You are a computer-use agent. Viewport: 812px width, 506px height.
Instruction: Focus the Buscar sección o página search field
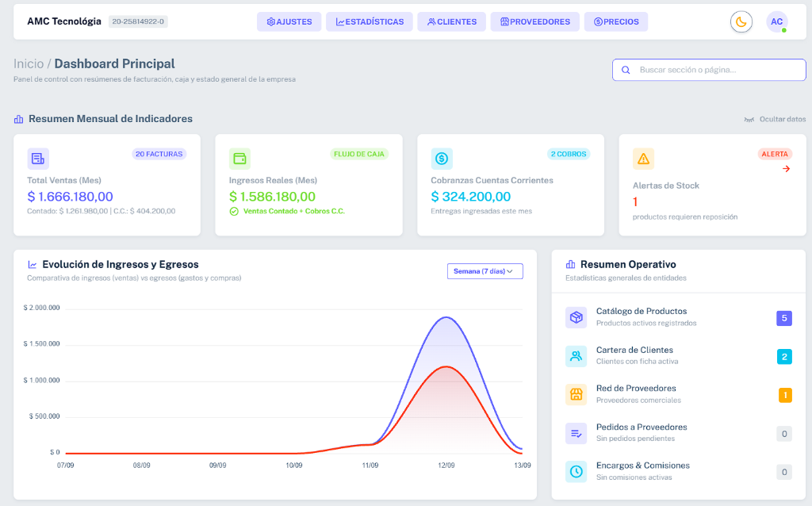[709, 70]
